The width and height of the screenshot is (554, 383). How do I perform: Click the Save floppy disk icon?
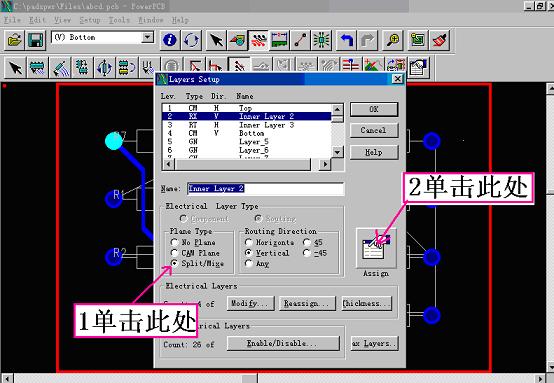click(35, 40)
